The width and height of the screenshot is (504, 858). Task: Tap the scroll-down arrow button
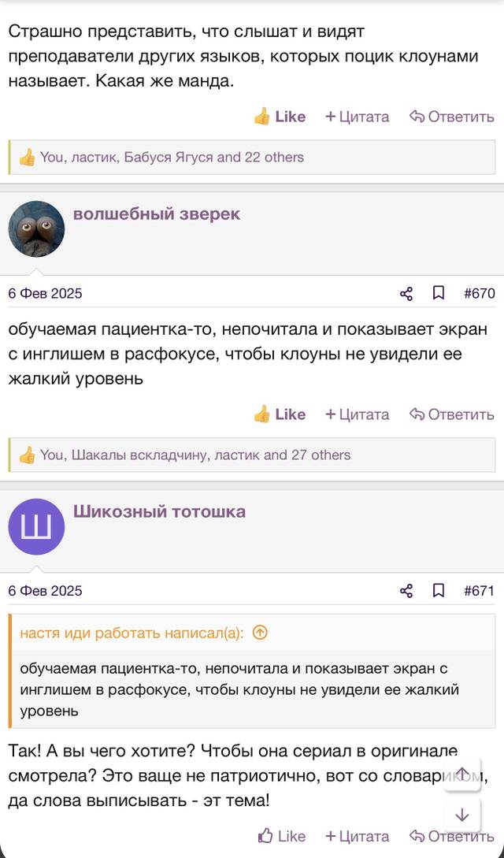[462, 815]
